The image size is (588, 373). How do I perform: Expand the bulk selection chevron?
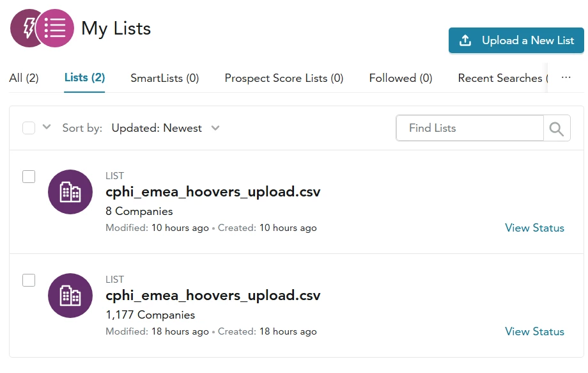click(47, 127)
